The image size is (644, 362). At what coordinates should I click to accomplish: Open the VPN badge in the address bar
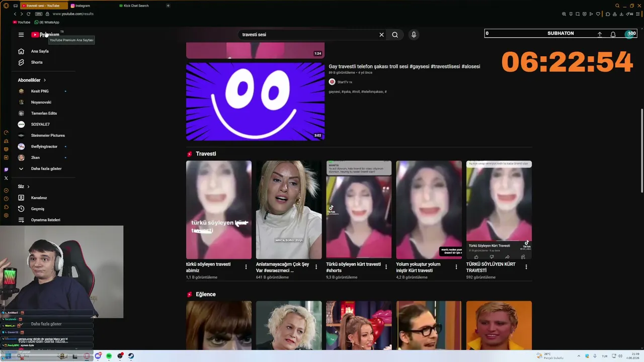point(39,14)
